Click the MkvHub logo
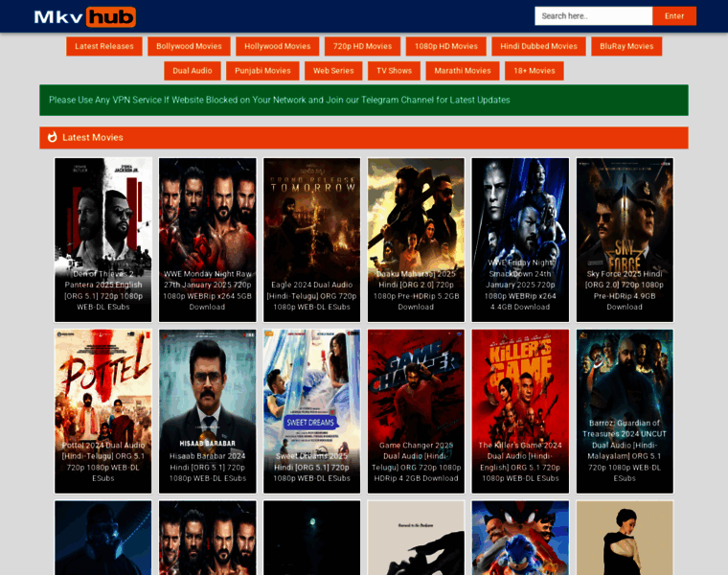728x575 pixels. click(x=85, y=16)
